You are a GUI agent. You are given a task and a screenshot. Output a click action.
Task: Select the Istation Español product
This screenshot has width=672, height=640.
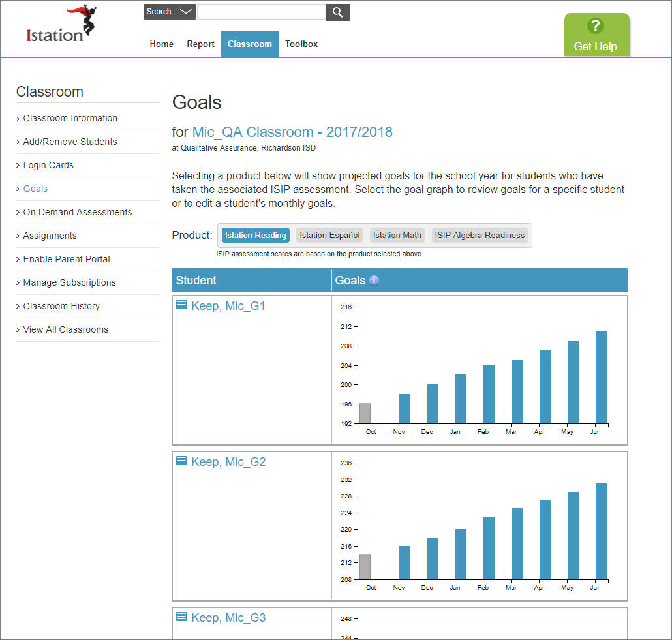coord(329,236)
